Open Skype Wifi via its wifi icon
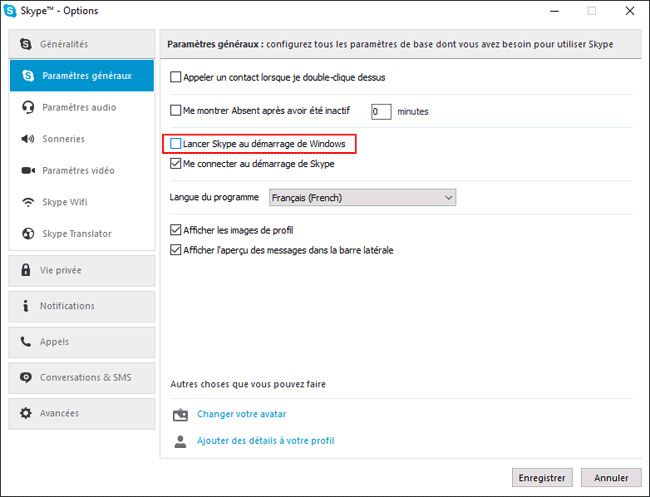 coord(28,202)
